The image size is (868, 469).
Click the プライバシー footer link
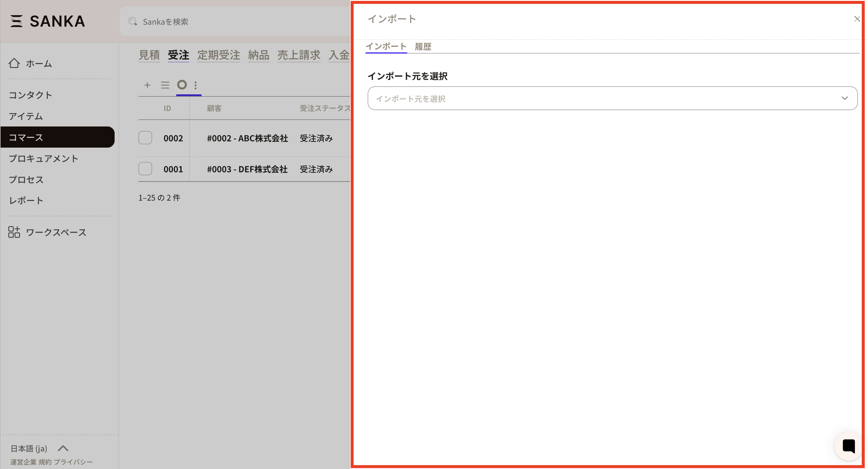click(x=73, y=462)
